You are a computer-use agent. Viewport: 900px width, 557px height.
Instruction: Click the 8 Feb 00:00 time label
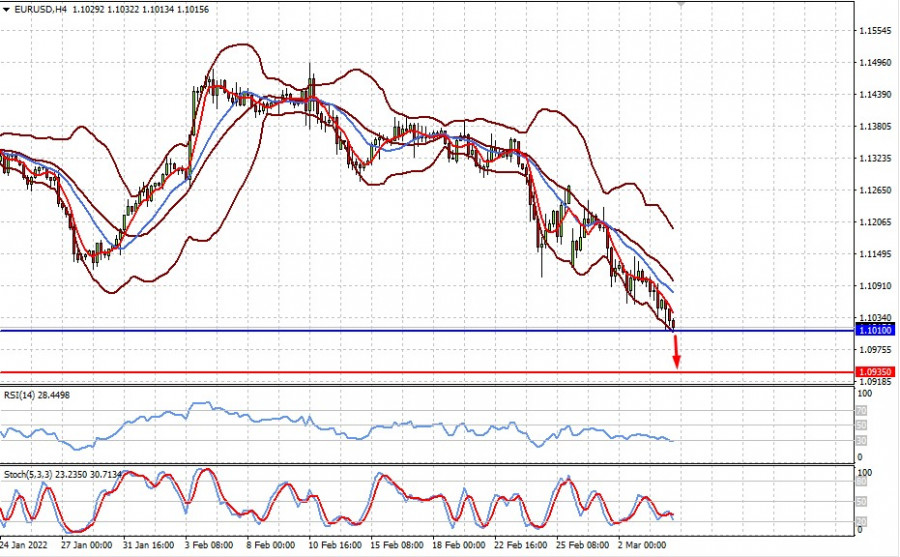tap(271, 545)
